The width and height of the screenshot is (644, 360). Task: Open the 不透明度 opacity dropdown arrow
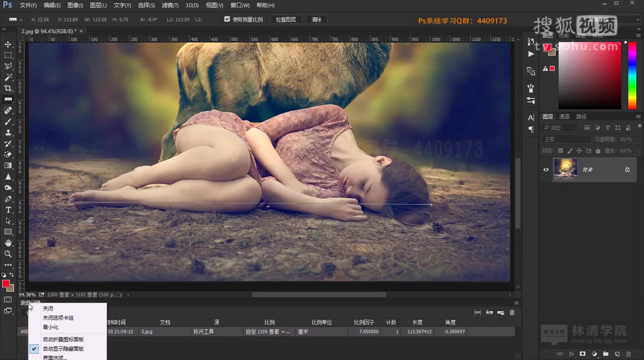pyautogui.click(x=638, y=139)
